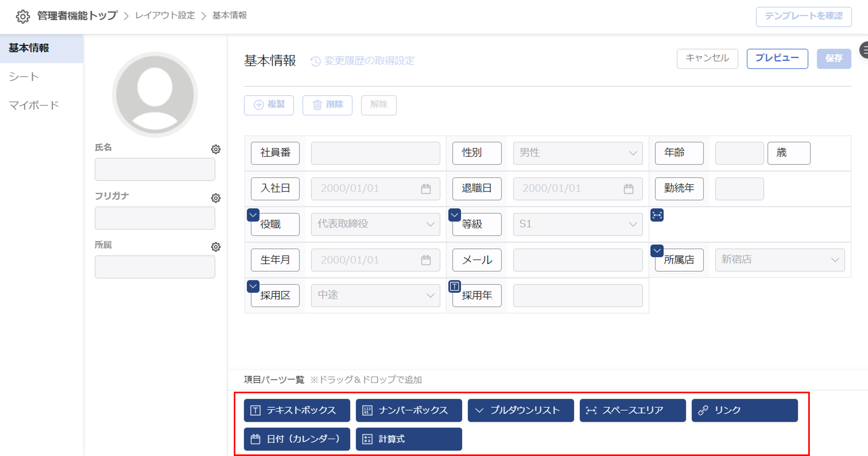This screenshot has height=456, width=868.
Task: Click calendar icon in 入社日 date field
Action: [x=426, y=189]
